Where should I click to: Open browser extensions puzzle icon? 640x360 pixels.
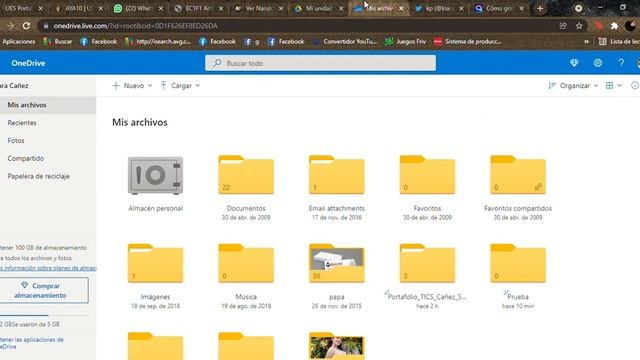(x=614, y=26)
